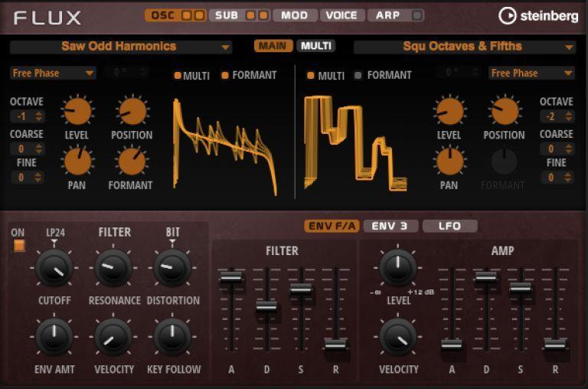This screenshot has height=389, width=588.
Task: Toggle oscillator 2 MULTI switch
Action: (x=311, y=75)
